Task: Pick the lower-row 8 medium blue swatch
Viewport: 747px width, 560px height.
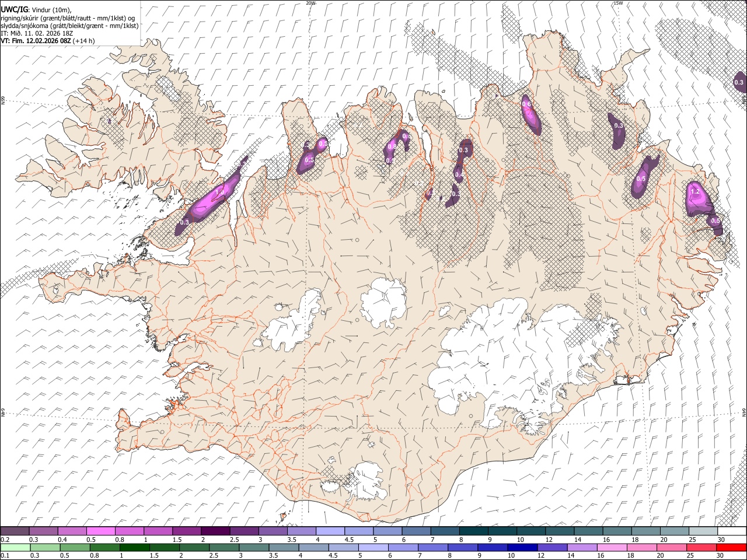Action: coord(463,547)
